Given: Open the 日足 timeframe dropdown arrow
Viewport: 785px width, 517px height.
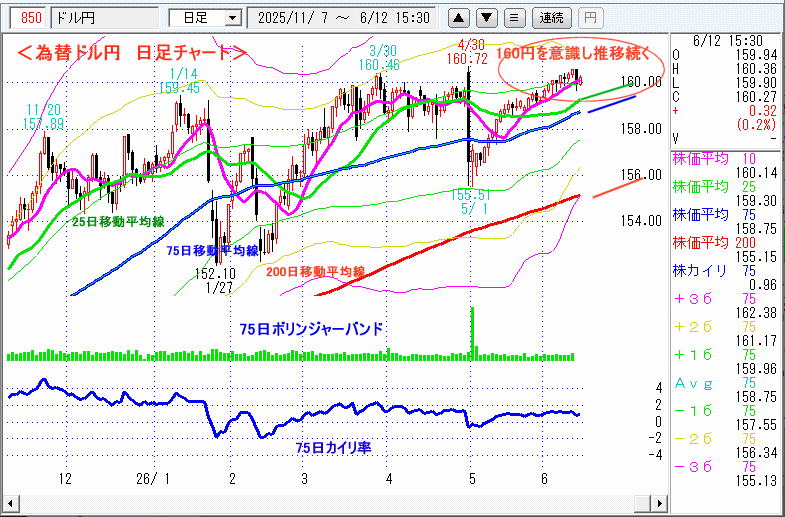Looking at the screenshot, I should tap(232, 19).
